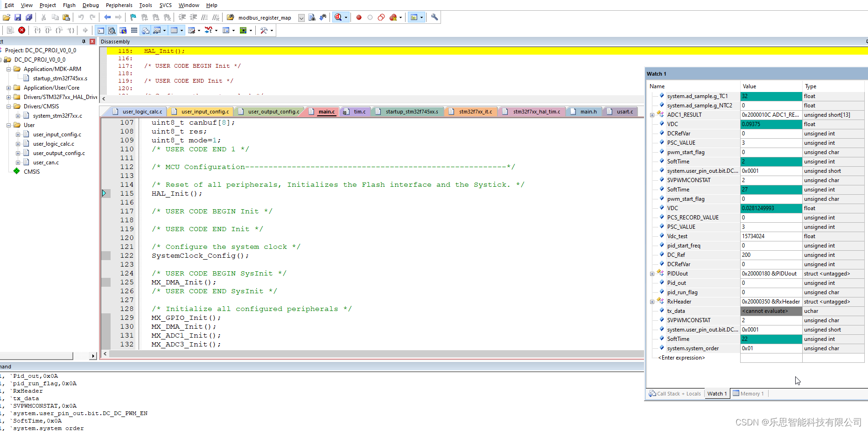Open a file with the toolbar folder icon

click(x=7, y=17)
